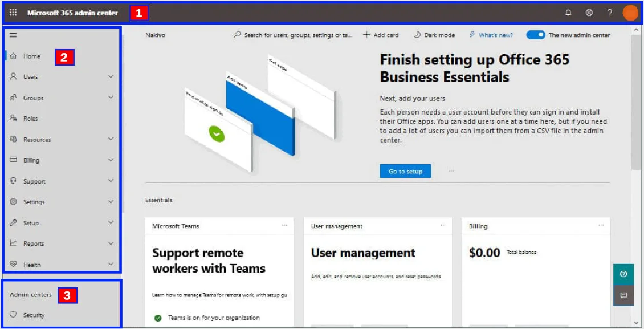Viewport: 644px width, 329px height.
Task: Click "Teams is on for your organization" text
Action: pos(214,318)
